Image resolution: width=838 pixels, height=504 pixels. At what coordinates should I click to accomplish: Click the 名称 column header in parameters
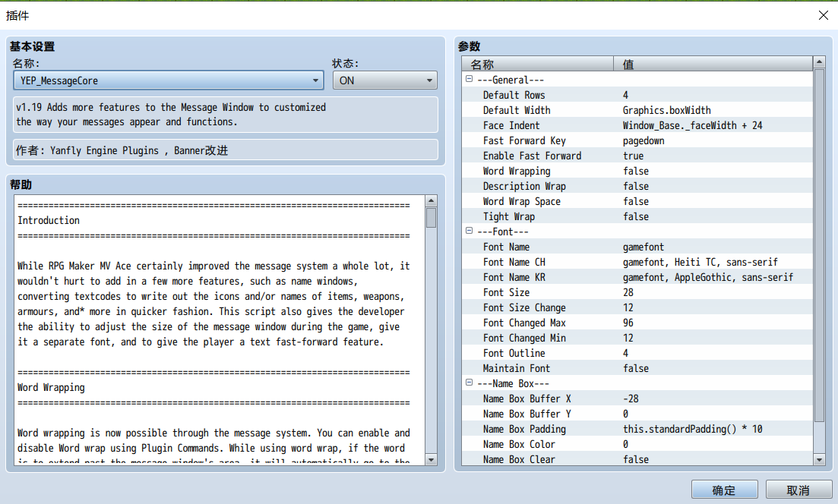538,64
